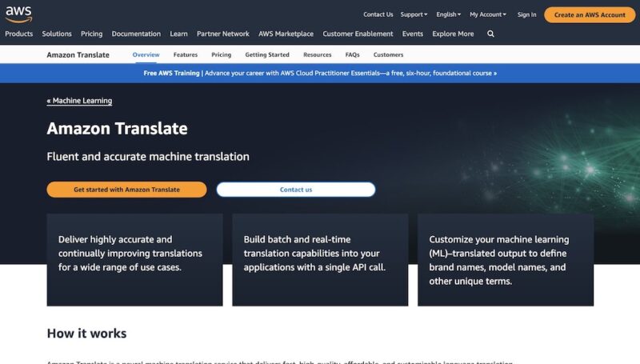Switch to the FAQs tab

point(352,54)
